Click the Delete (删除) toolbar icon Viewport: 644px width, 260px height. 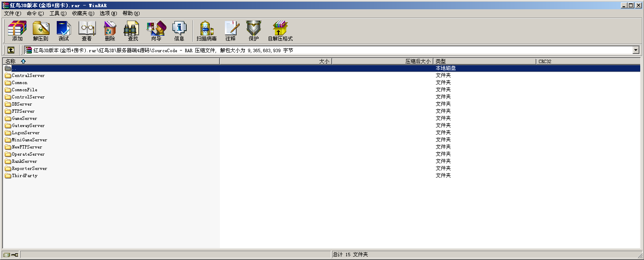coord(110,31)
